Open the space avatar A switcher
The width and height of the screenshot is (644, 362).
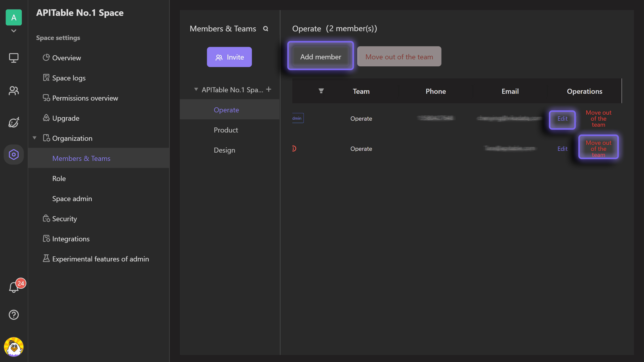(14, 17)
